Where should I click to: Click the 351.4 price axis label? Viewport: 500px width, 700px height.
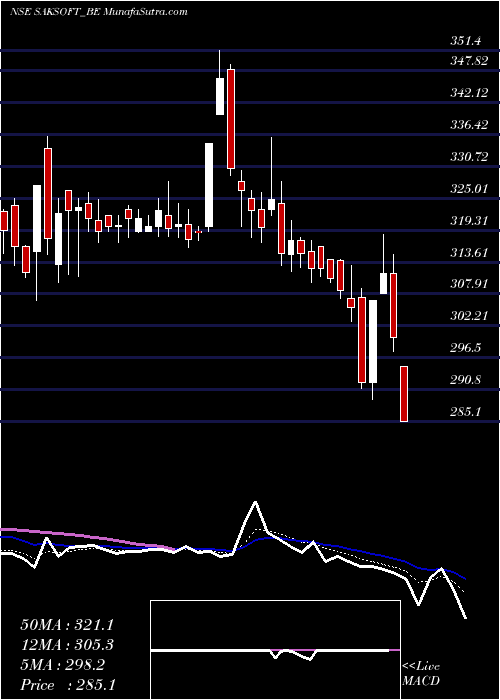[466, 42]
